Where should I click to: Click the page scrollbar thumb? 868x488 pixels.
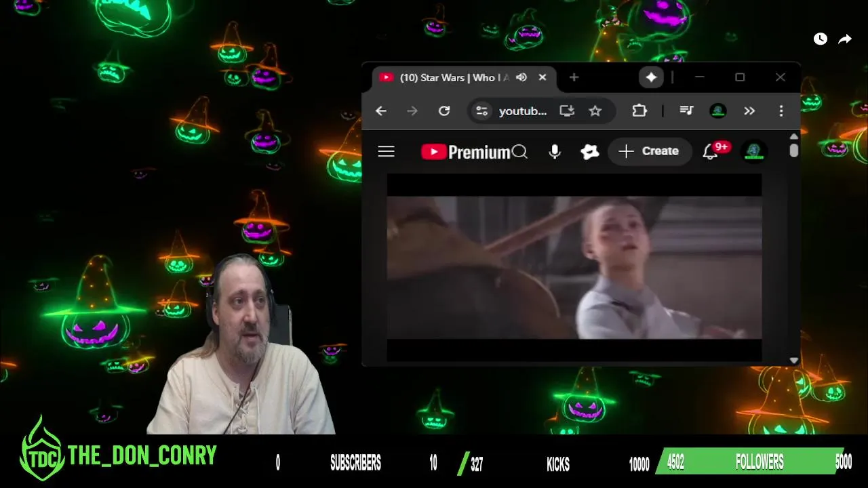pos(794,150)
